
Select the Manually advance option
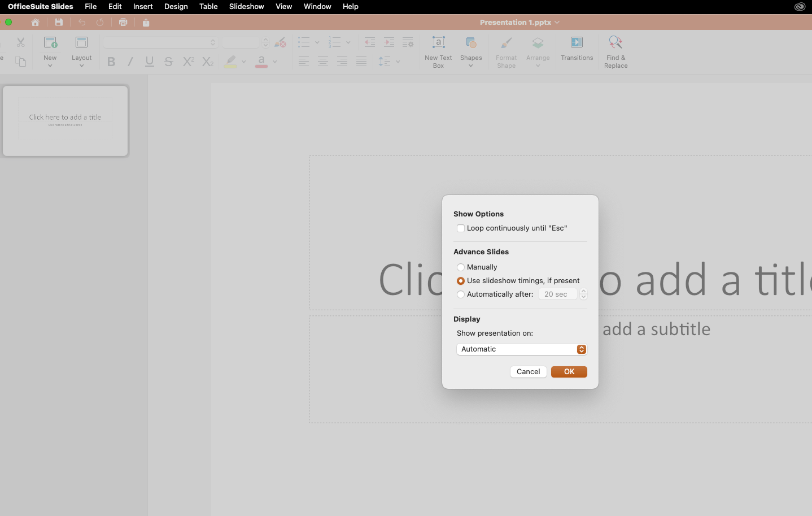(x=461, y=267)
